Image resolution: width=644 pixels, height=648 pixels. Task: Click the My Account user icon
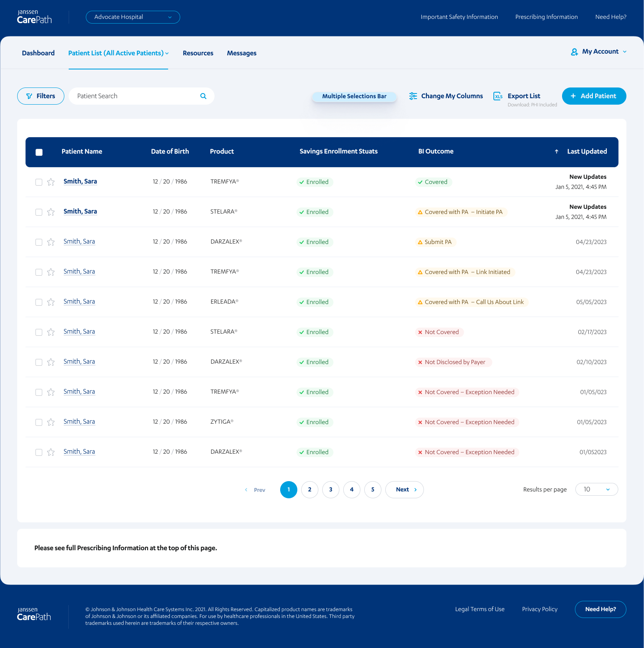[x=574, y=52]
